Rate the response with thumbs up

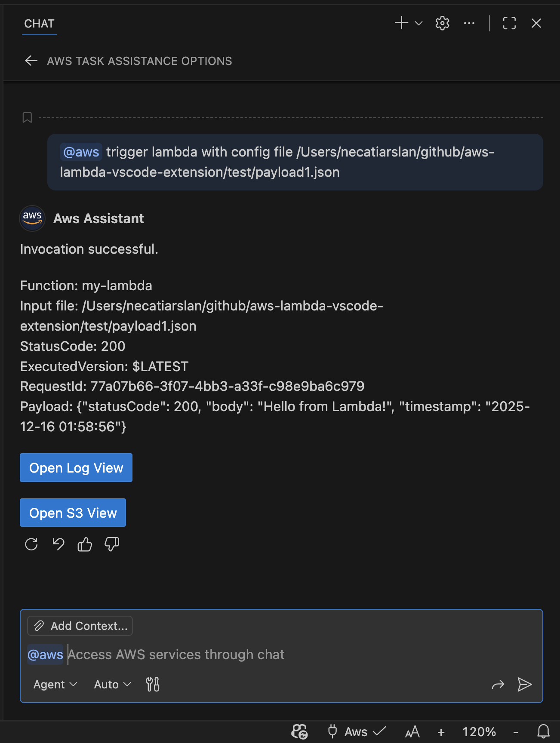click(x=85, y=544)
